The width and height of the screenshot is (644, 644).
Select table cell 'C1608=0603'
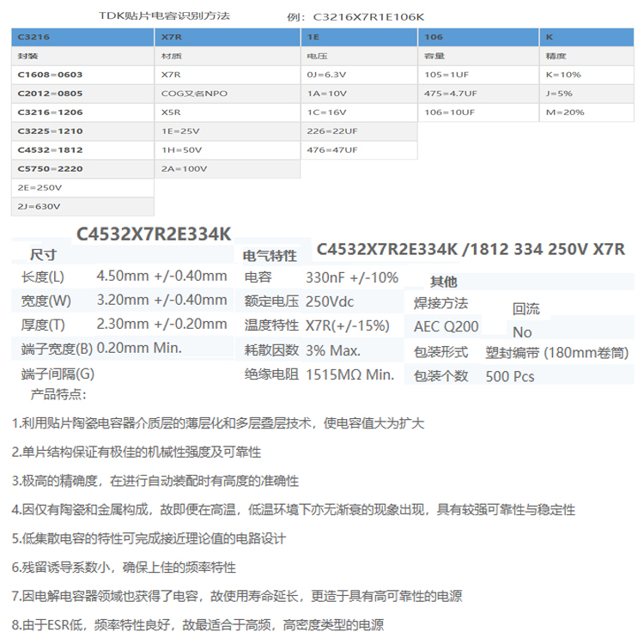pos(82,75)
